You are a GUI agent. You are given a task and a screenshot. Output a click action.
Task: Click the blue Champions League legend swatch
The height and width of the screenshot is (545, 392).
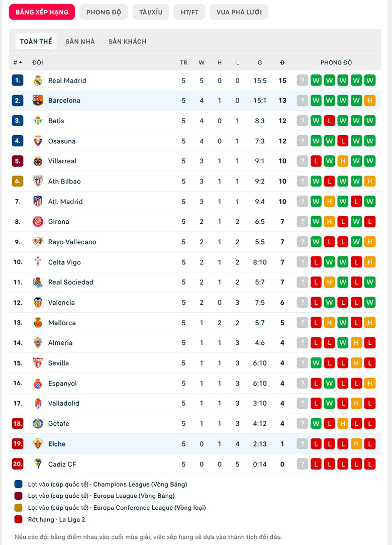coord(19,484)
